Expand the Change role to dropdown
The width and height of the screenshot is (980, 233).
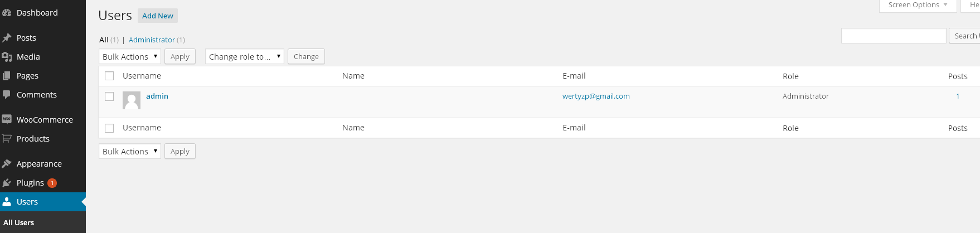[x=245, y=57]
